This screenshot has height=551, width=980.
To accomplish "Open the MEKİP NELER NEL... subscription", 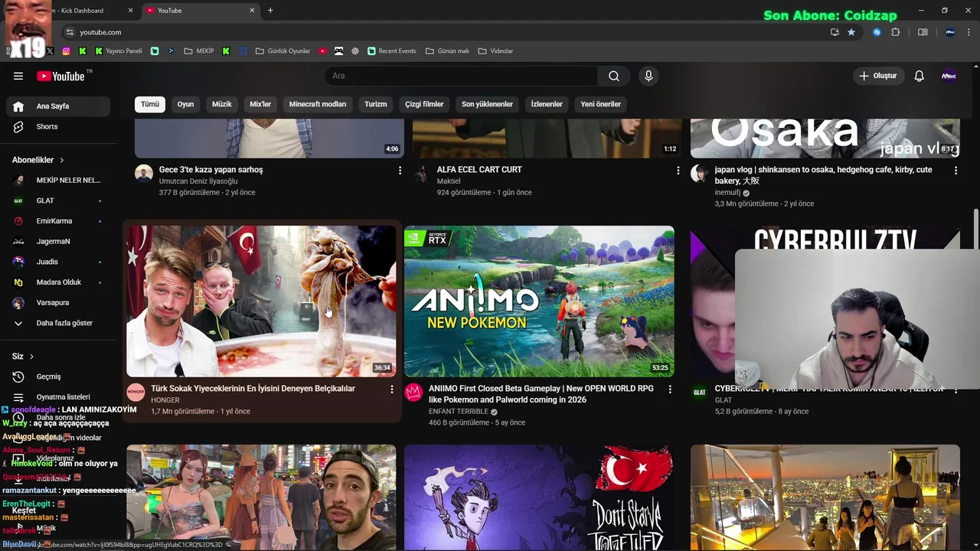I will click(58, 180).
